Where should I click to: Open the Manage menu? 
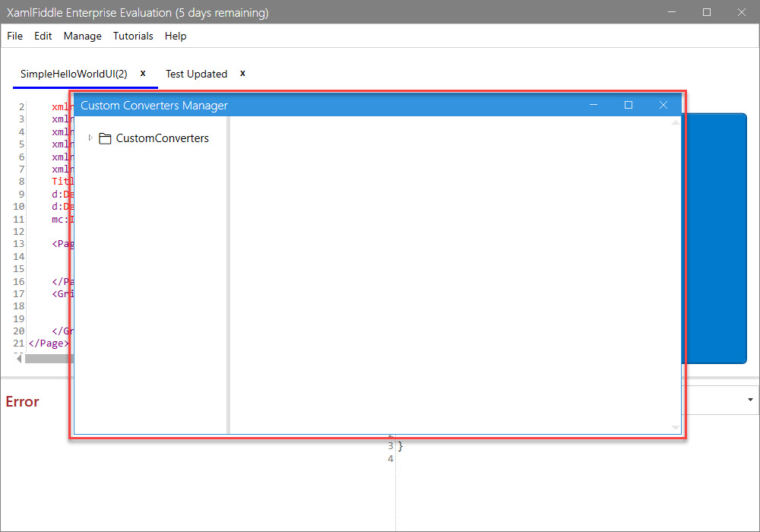pos(82,36)
